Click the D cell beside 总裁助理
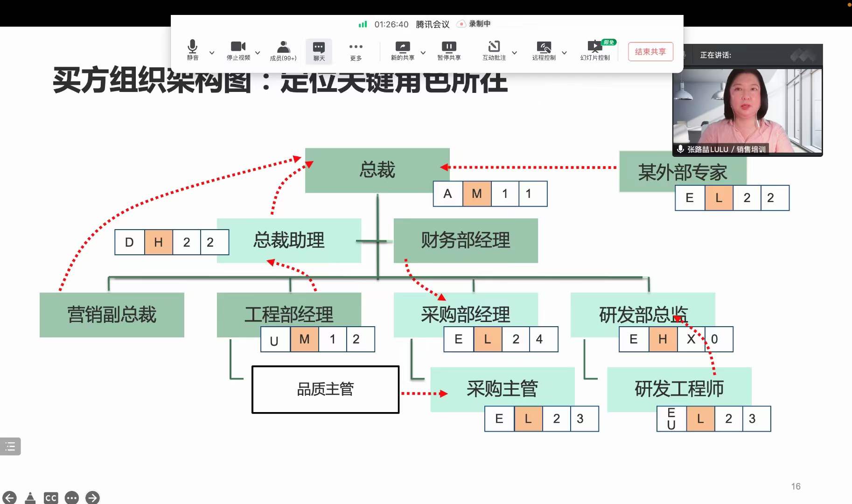Image resolution: width=852 pixels, height=504 pixels. pos(130,242)
